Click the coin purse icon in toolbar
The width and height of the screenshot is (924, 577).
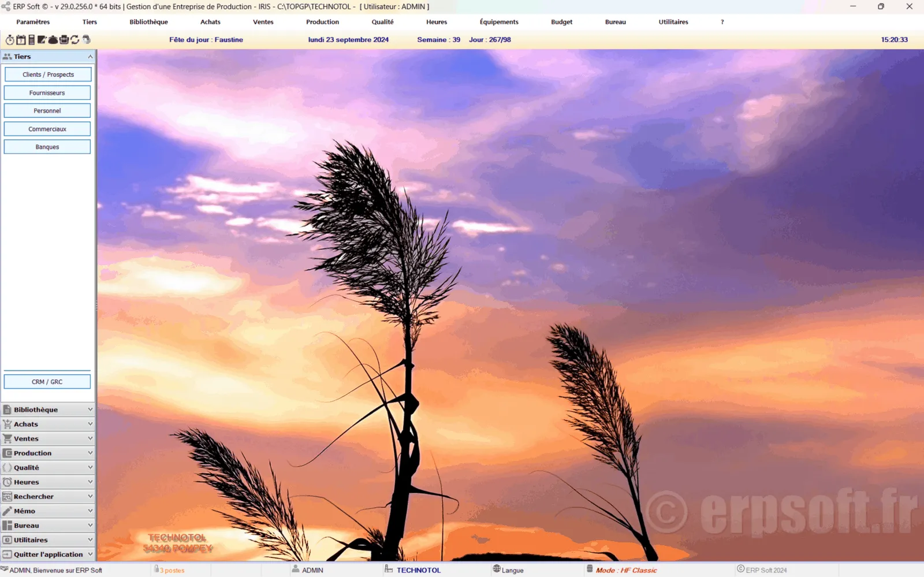pyautogui.click(x=53, y=40)
